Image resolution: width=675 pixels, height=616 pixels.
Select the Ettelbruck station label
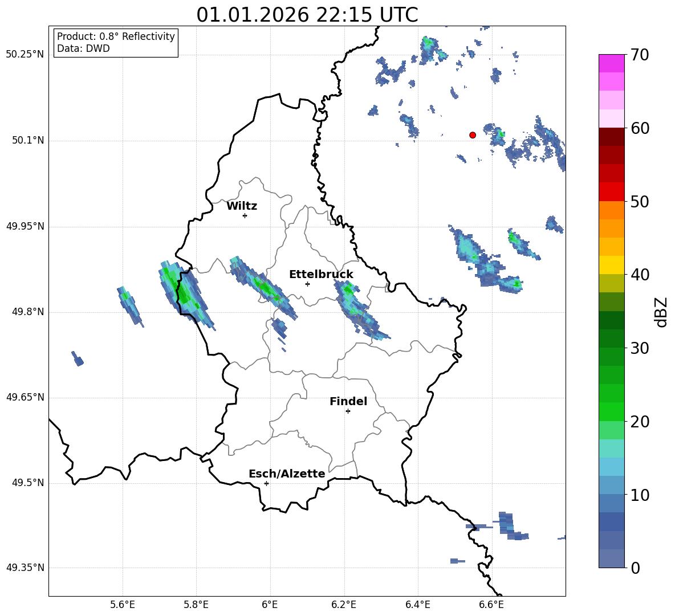(x=321, y=275)
